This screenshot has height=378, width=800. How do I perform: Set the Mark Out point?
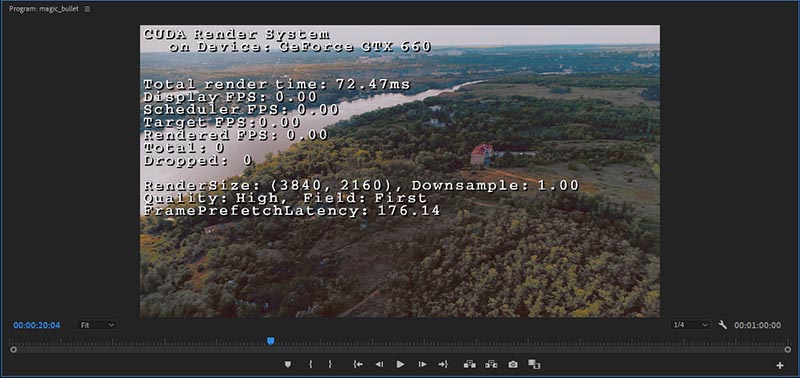coord(330,364)
